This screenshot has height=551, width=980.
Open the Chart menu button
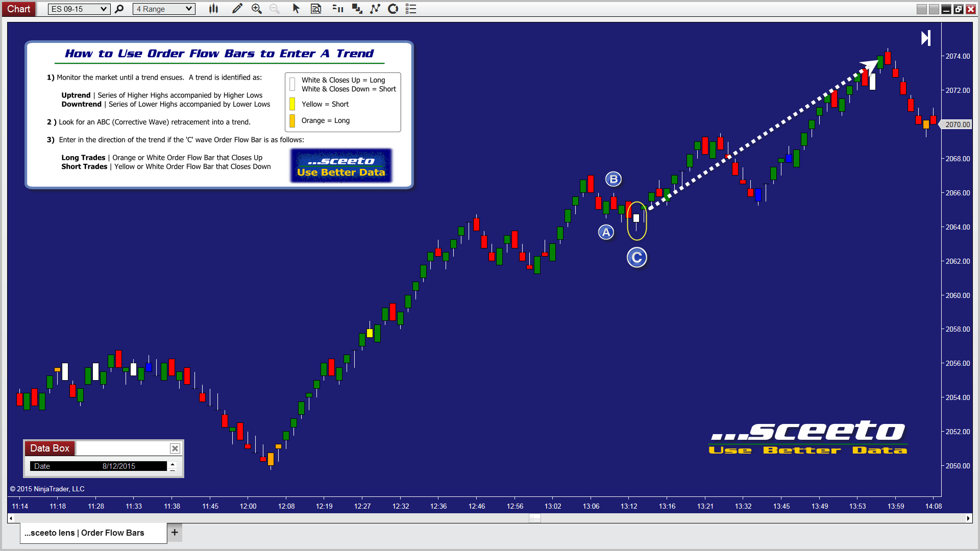(x=18, y=9)
